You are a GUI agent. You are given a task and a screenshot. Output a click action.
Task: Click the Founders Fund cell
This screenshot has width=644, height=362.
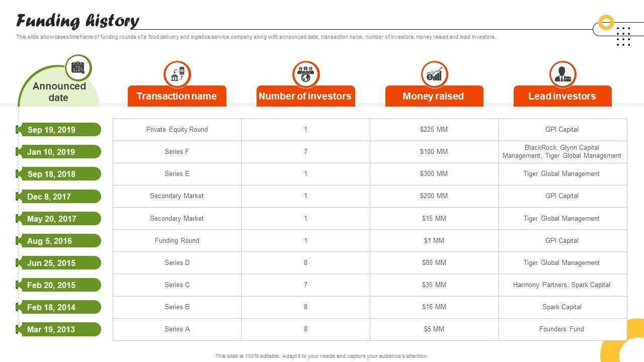click(561, 329)
